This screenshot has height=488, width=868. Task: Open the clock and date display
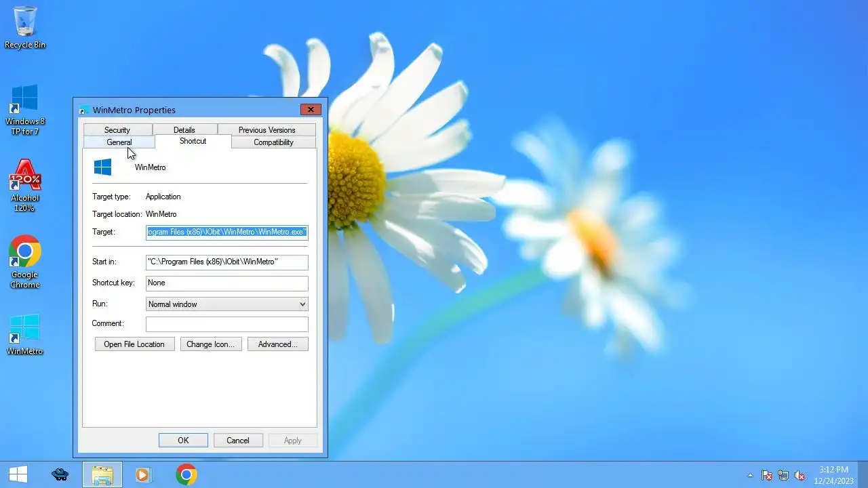coord(833,474)
